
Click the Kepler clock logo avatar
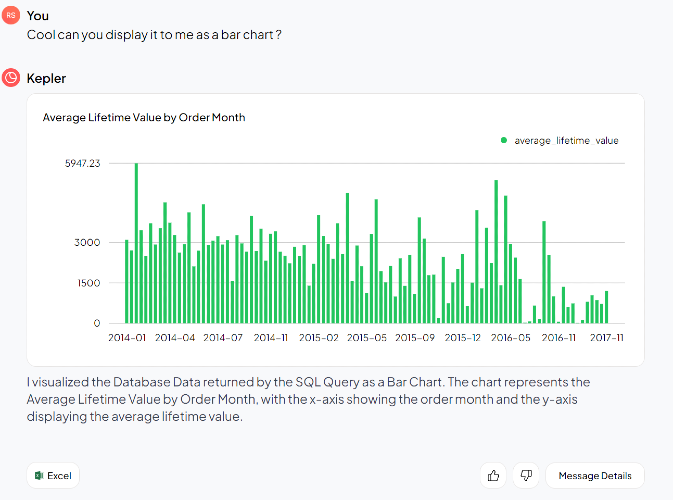pos(11,78)
